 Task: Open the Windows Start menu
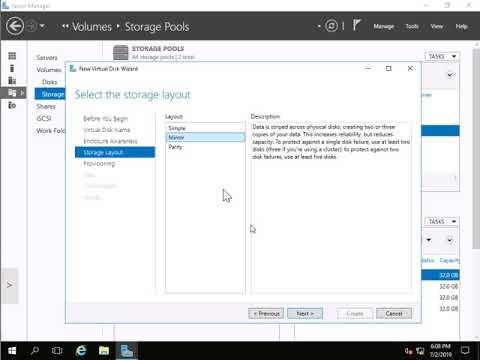[12, 351]
